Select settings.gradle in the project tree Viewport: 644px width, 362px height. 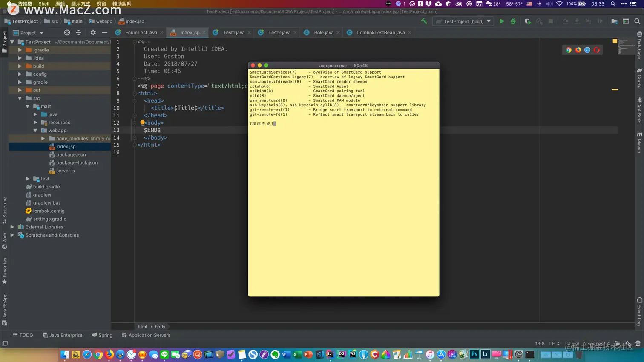(x=50, y=219)
